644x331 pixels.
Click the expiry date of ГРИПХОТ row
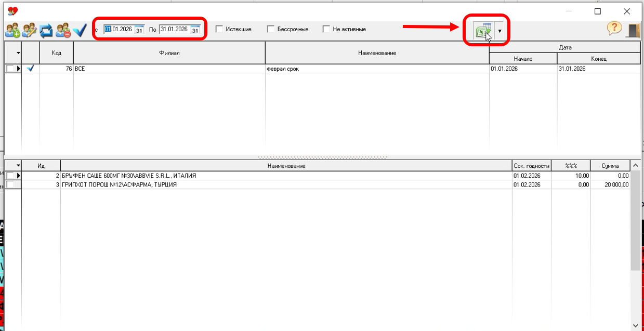(532, 184)
